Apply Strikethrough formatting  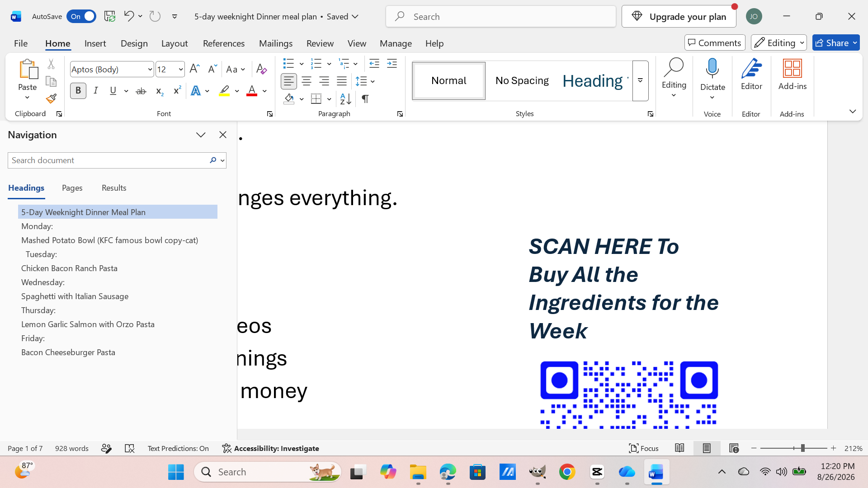[x=141, y=91]
